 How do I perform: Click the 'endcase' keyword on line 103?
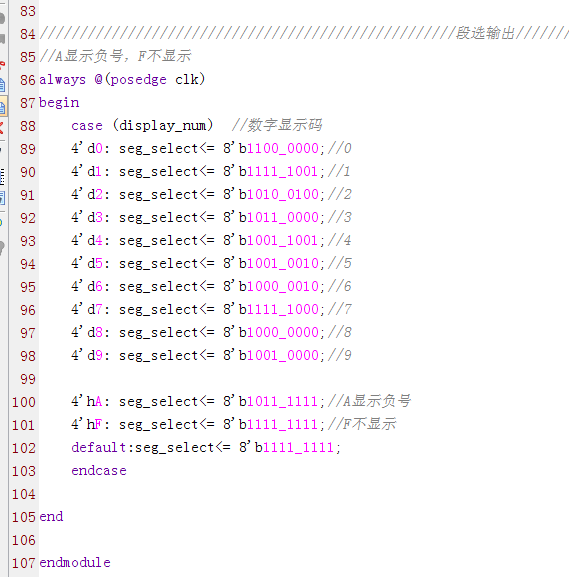[x=99, y=471]
